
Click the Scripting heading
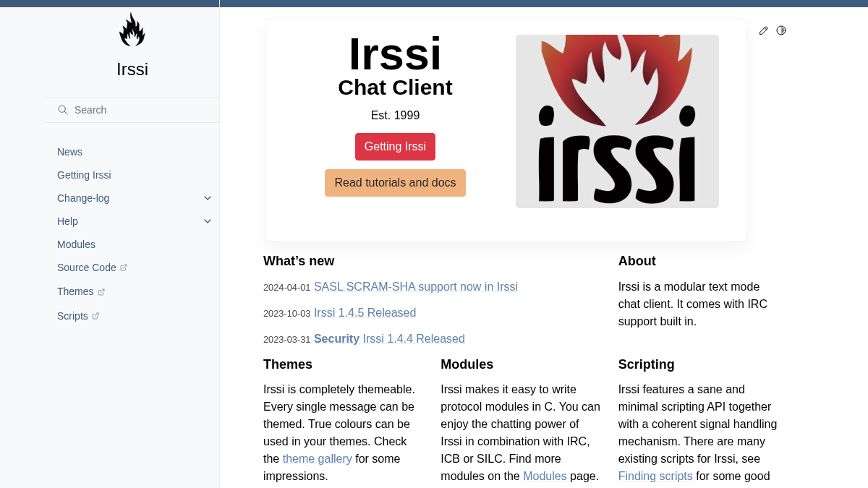[x=647, y=364]
